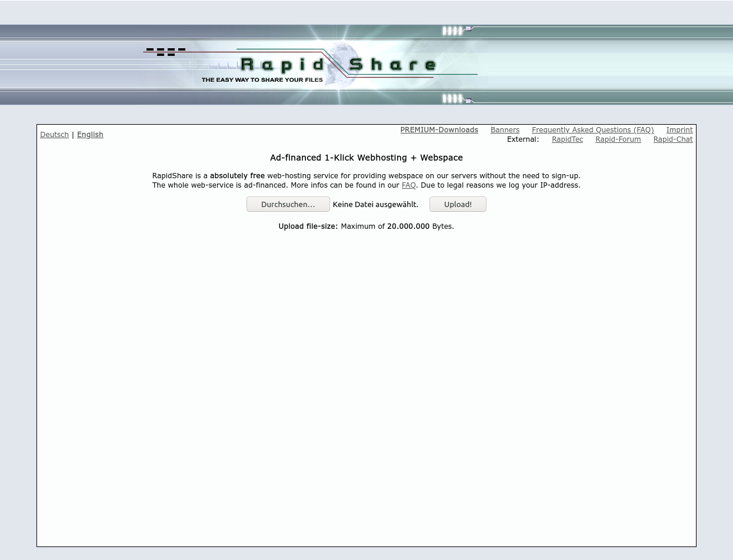Open the Banners page
This screenshot has height=560, width=733.
pyautogui.click(x=505, y=130)
